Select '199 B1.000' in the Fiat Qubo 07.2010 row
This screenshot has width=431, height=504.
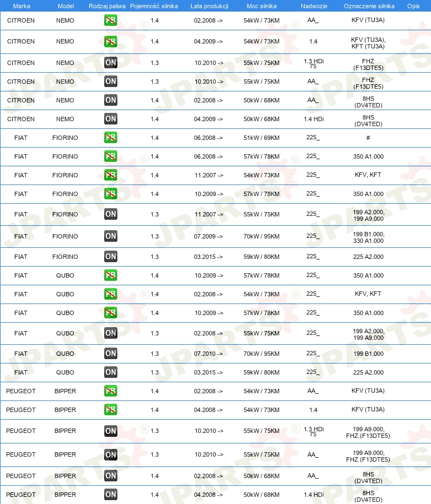point(368,354)
